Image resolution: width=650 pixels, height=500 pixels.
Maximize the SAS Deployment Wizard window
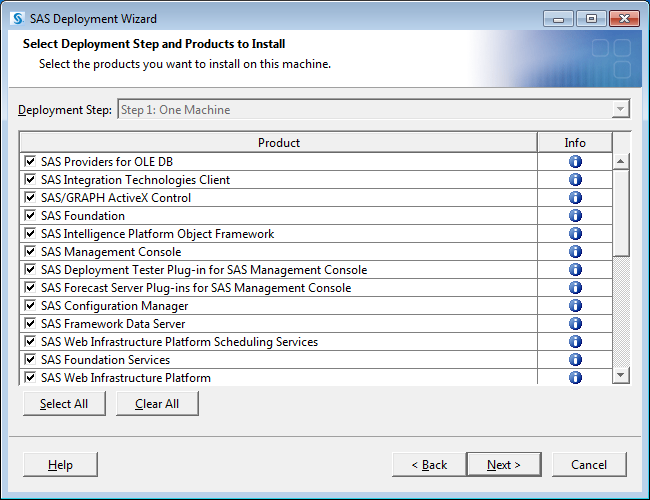click(592, 19)
